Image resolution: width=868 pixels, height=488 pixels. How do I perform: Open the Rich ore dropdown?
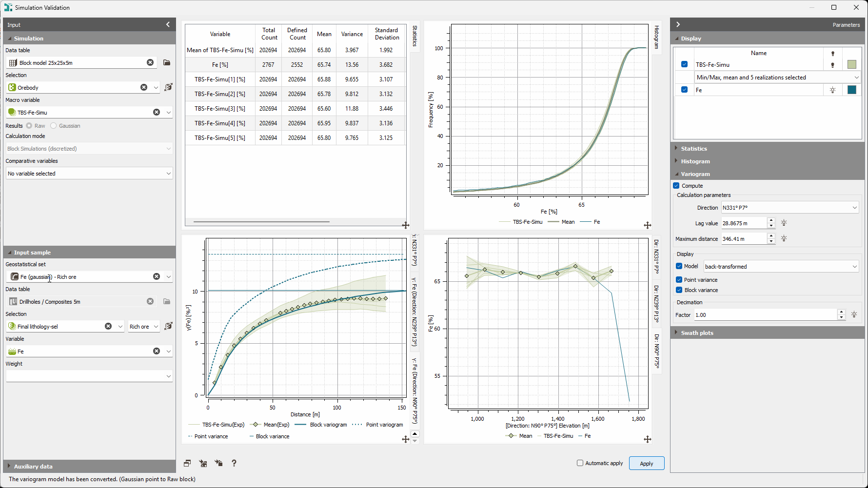144,327
